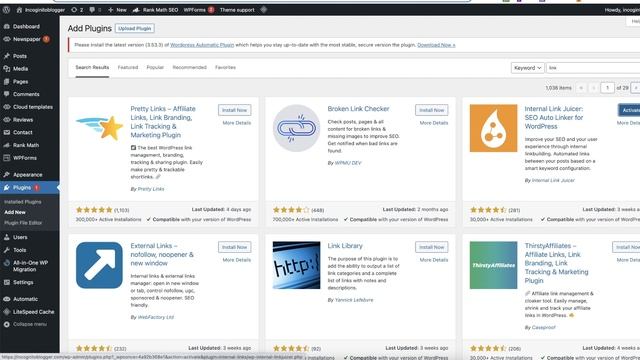
Task: Switch to Favorites tab
Action: coord(225,67)
